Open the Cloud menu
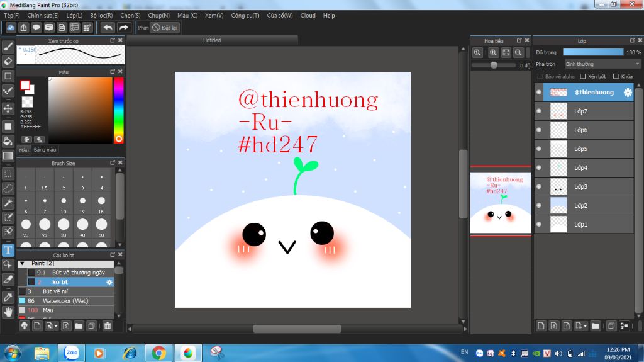Screen dimensions: 644x362 point(308,16)
